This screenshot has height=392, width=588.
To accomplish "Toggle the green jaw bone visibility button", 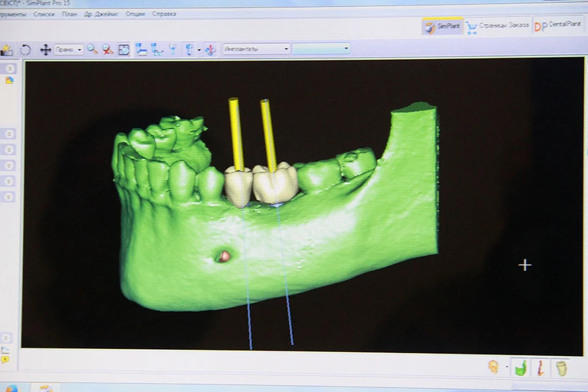I will tap(521, 367).
